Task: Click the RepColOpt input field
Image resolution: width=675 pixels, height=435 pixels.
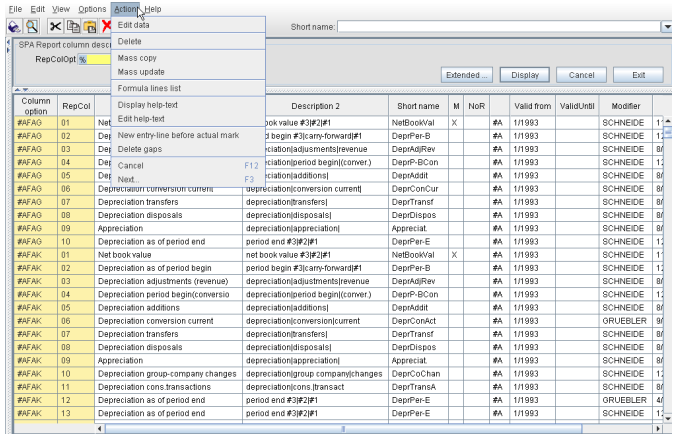Action: pos(95,59)
